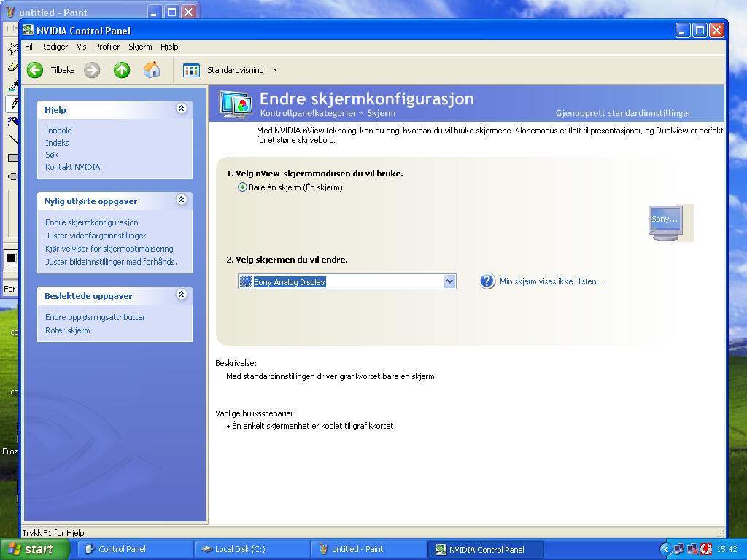Click the black foreground color in Paint
The width and height of the screenshot is (747, 560).
point(11,258)
